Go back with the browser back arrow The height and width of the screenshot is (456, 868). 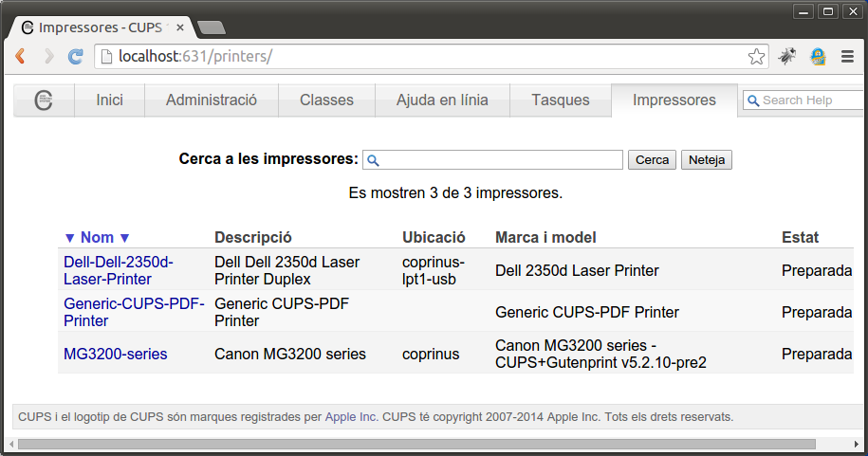tap(21, 57)
